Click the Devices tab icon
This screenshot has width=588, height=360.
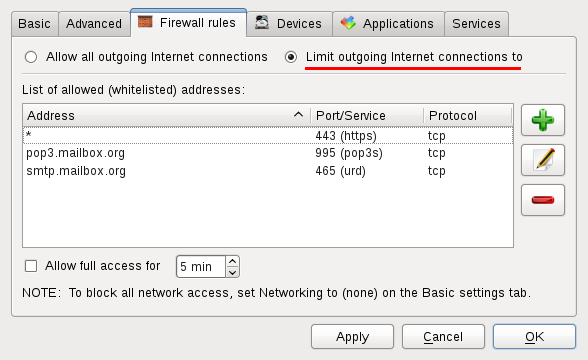[x=262, y=22]
